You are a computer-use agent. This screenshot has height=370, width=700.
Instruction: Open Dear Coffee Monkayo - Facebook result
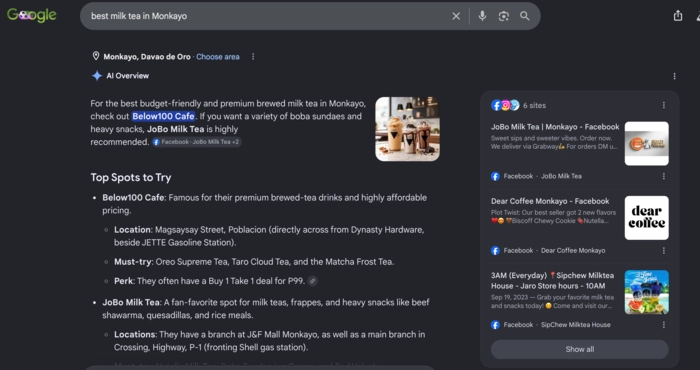(x=550, y=201)
